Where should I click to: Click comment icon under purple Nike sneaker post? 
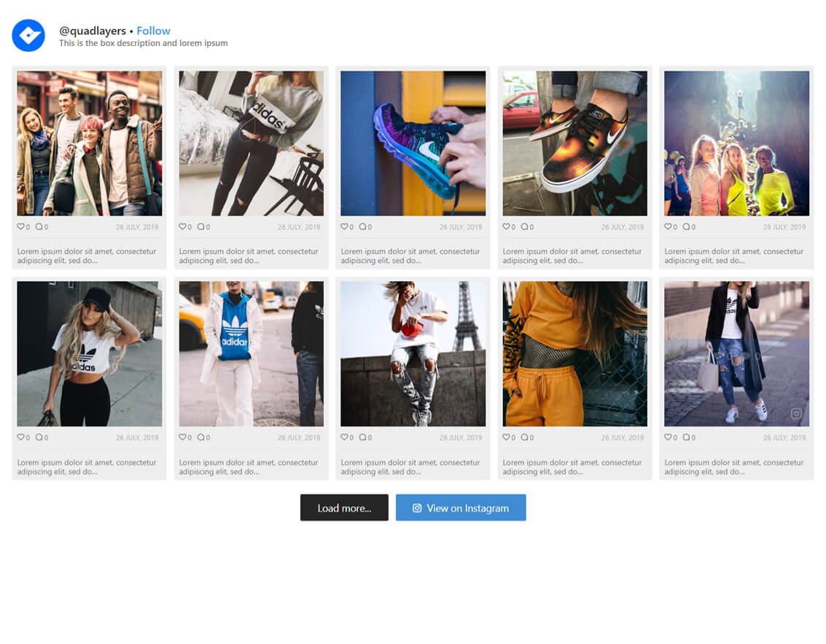pyautogui.click(x=362, y=227)
